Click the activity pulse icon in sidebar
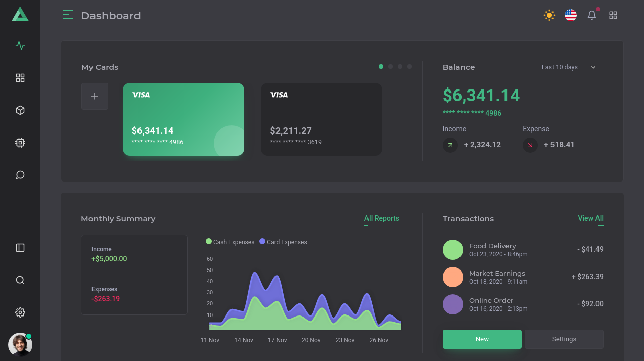Viewport: 644px width, 361px height. [20, 46]
